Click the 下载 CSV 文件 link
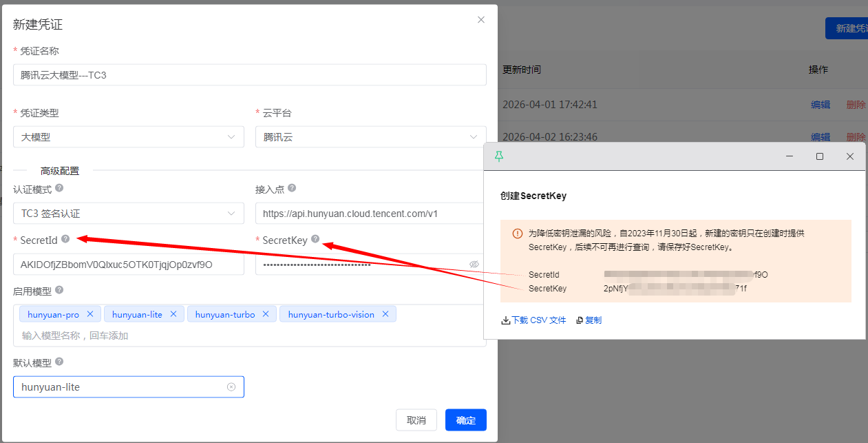Screen dimensions: 868x443 point(533,320)
